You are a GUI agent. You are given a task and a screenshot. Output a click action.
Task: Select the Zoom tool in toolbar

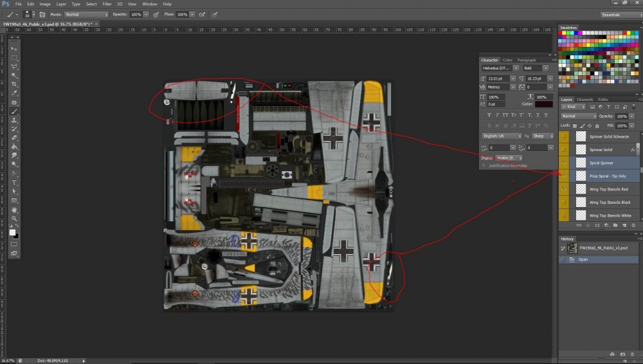tap(14, 219)
